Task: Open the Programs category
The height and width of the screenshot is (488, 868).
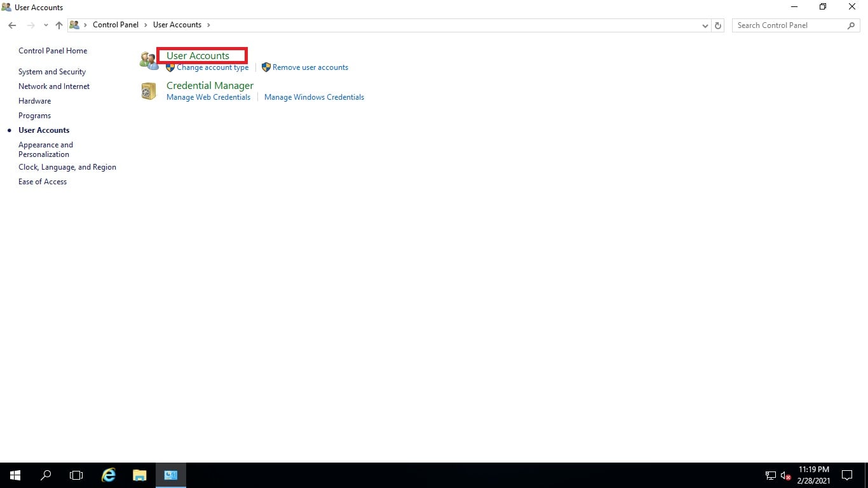Action: click(34, 116)
